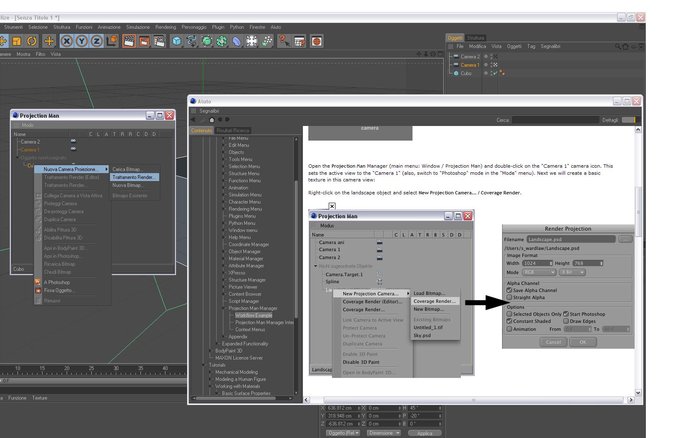
Task: Choose Carica Bitmap from the submenu
Action: (134, 169)
